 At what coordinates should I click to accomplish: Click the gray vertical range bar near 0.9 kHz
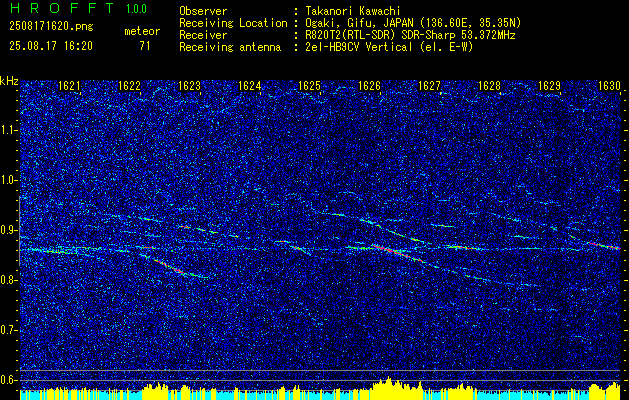(x=19, y=231)
